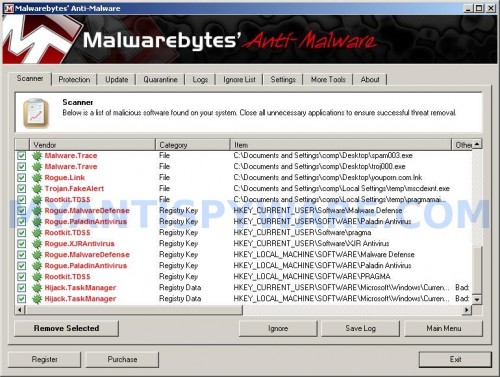This screenshot has width=500, height=377.
Task: Click the Save Log button
Action: (x=360, y=328)
